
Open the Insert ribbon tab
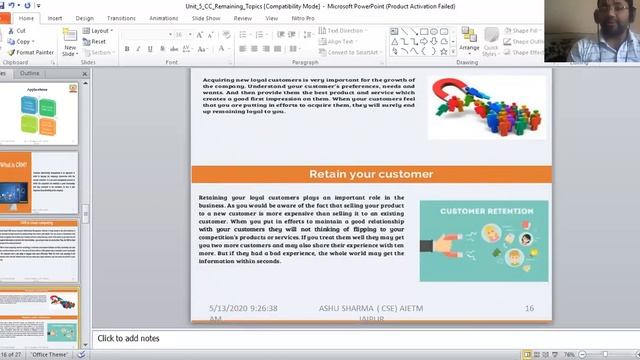(x=55, y=18)
